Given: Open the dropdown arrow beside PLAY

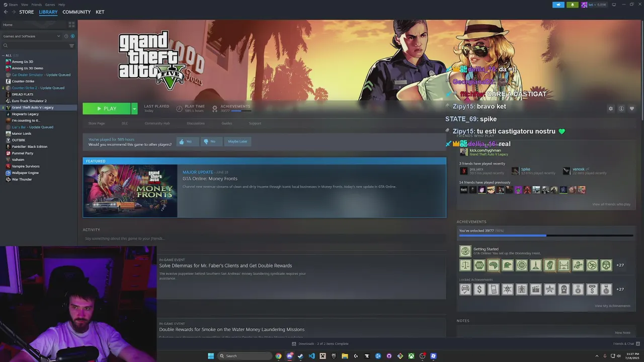Looking at the screenshot, I should pyautogui.click(x=134, y=109).
